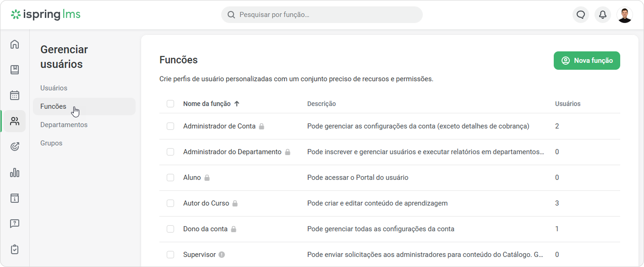Click the notifications bell icon
644x267 pixels.
(603, 15)
